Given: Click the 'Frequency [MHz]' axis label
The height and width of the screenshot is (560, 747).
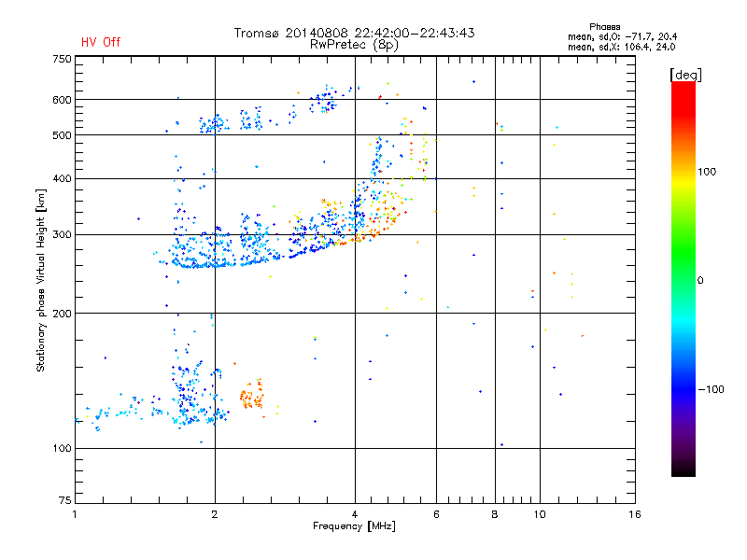Looking at the screenshot, I should 354,526.
